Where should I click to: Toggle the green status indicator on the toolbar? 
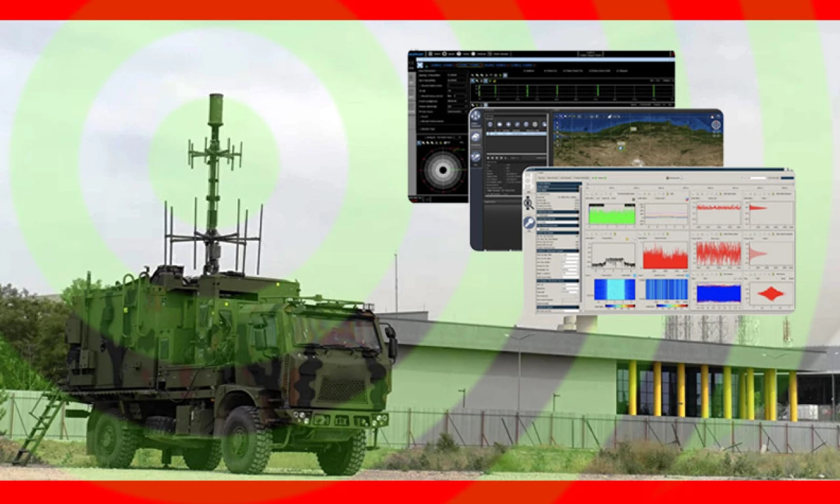click(595, 178)
